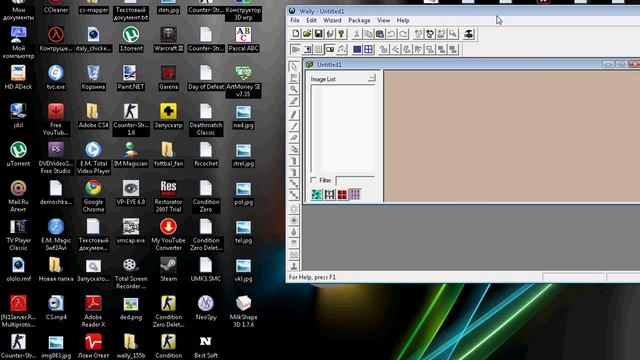Open the Edit menu
The width and height of the screenshot is (640, 360).
click(x=311, y=20)
